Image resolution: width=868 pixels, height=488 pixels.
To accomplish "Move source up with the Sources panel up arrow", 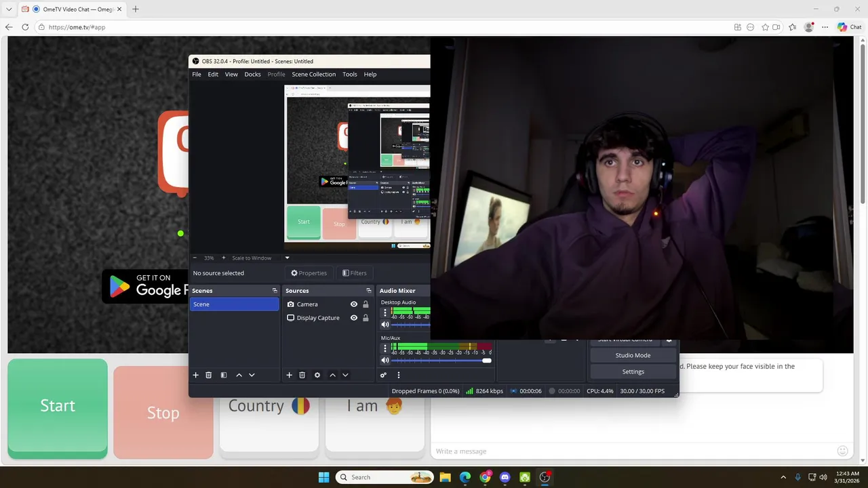I will tap(332, 375).
